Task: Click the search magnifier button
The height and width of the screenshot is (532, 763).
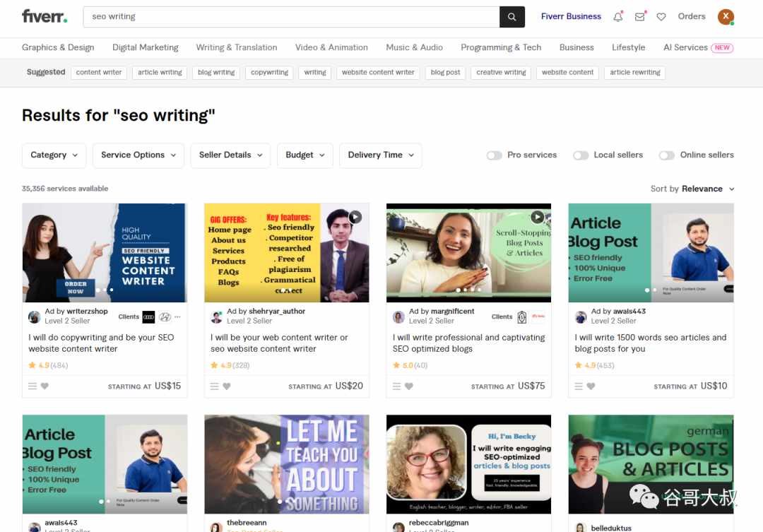Action: (x=512, y=16)
